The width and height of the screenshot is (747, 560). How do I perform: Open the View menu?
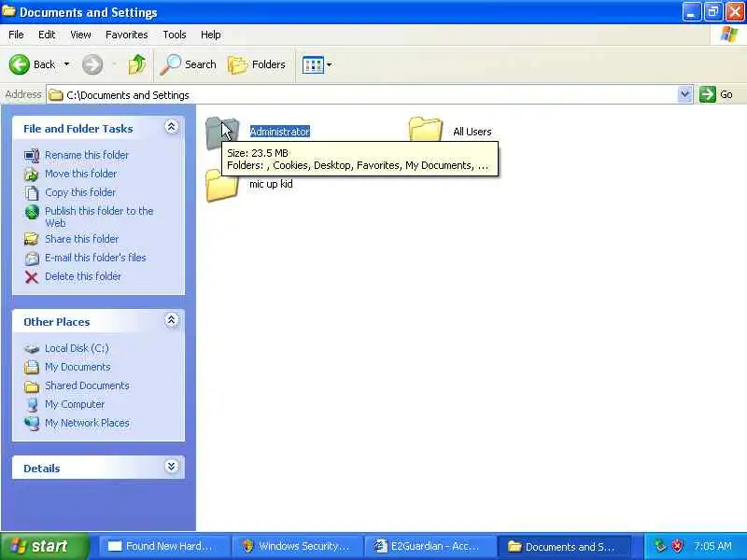(x=80, y=35)
